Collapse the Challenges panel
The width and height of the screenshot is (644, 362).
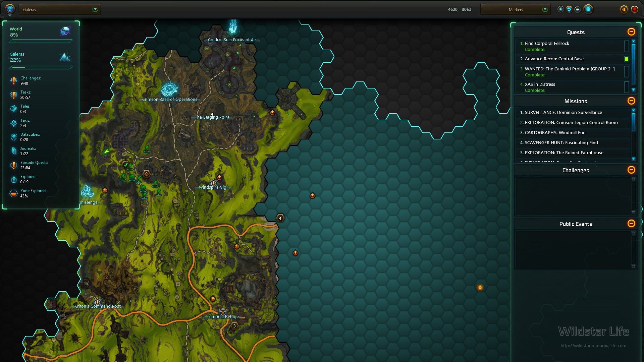pyautogui.click(x=631, y=170)
